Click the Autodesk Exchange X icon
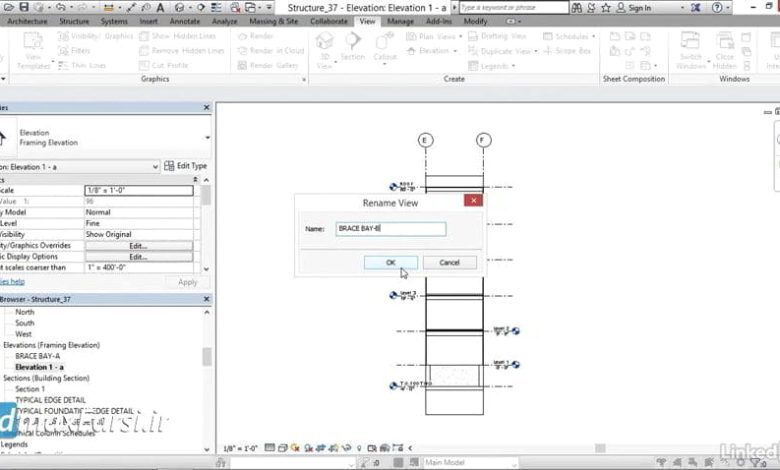Screen dimensions: 780x470 [695, 7]
